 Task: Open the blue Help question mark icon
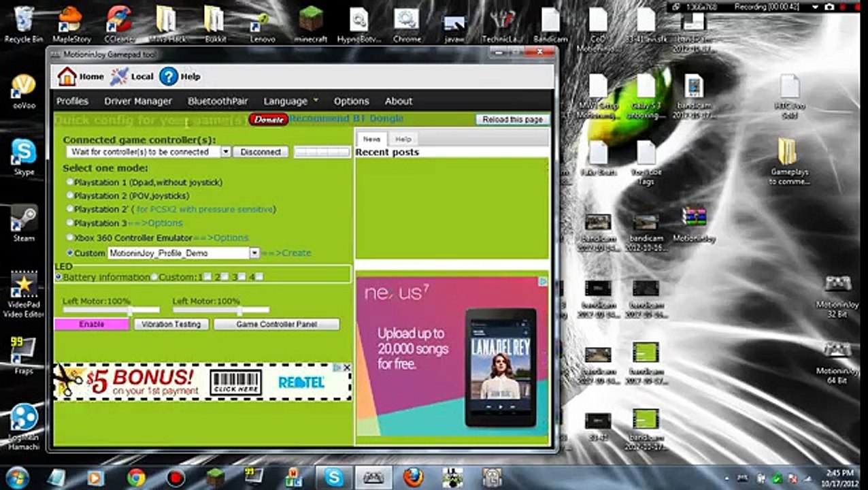[x=169, y=76]
